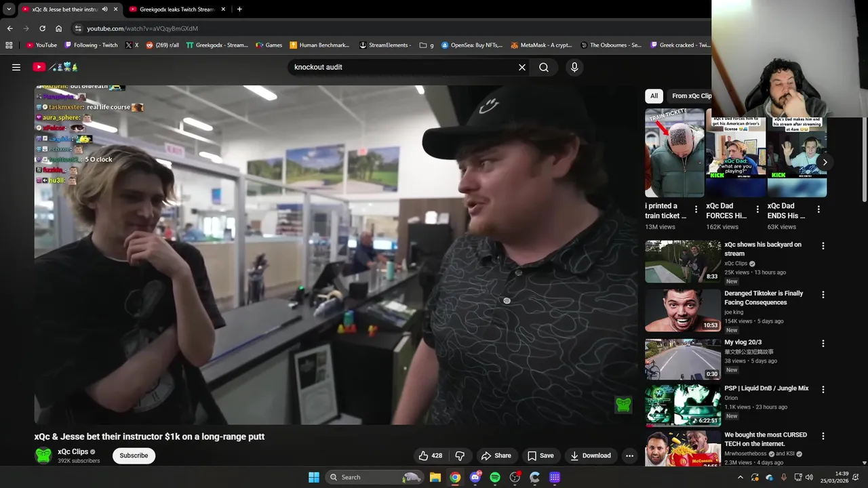Open the volume control in system tray
The image size is (868, 488).
(x=809, y=477)
